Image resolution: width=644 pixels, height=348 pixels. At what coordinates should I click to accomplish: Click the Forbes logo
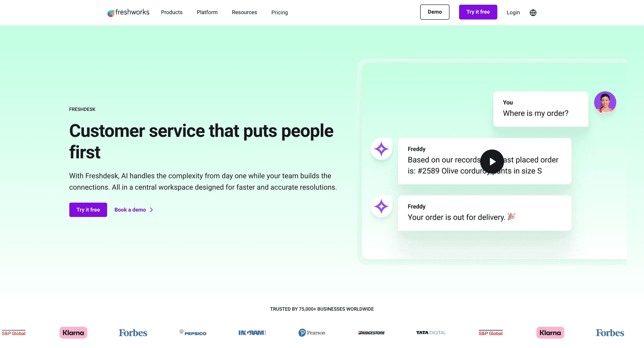(x=133, y=333)
